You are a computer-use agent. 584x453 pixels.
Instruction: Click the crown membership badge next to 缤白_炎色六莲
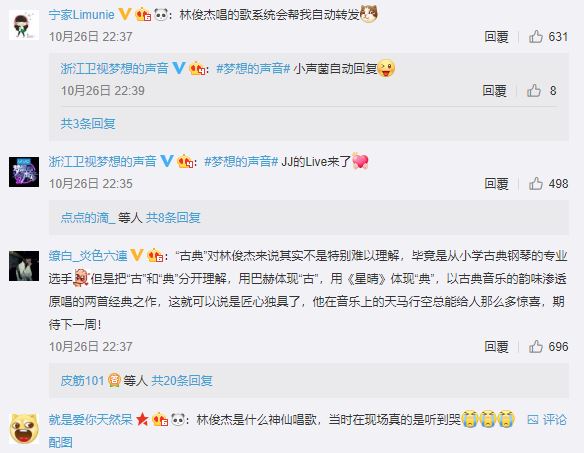pos(155,256)
